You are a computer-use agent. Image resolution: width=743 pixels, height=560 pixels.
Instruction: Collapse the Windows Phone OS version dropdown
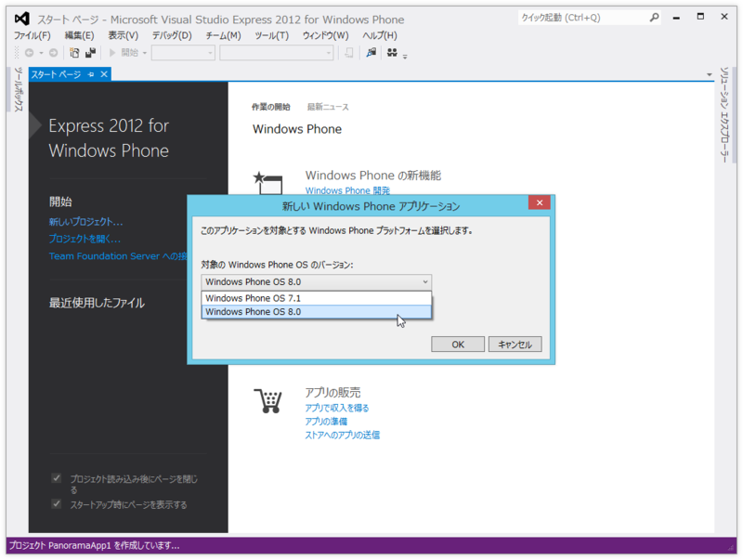click(x=425, y=282)
